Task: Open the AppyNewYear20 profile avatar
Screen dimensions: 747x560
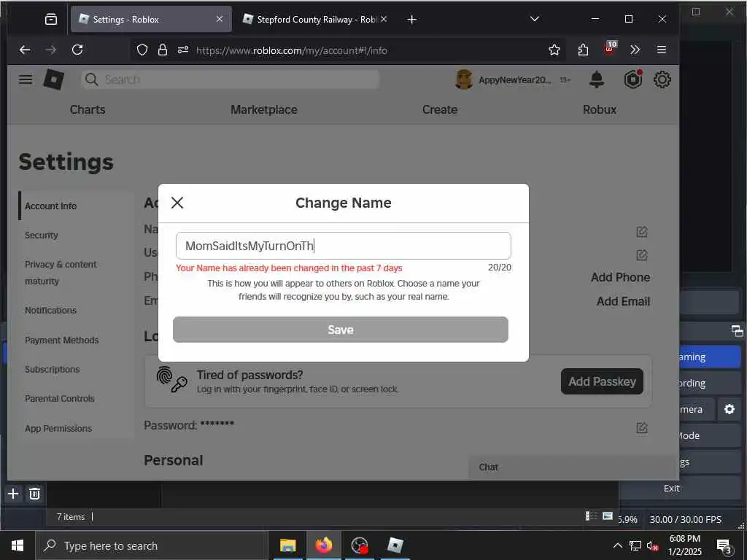Action: (463, 79)
